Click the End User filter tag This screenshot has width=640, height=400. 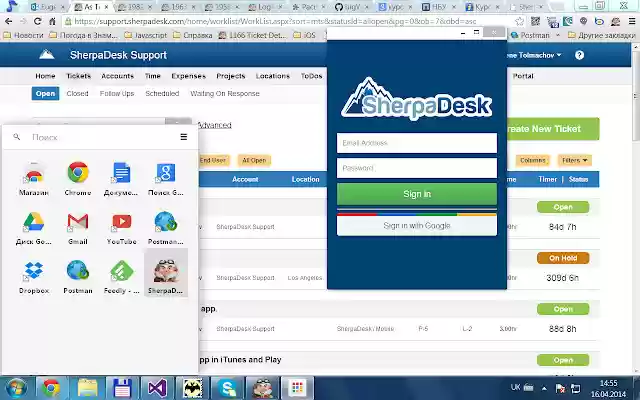pyautogui.click(x=214, y=160)
